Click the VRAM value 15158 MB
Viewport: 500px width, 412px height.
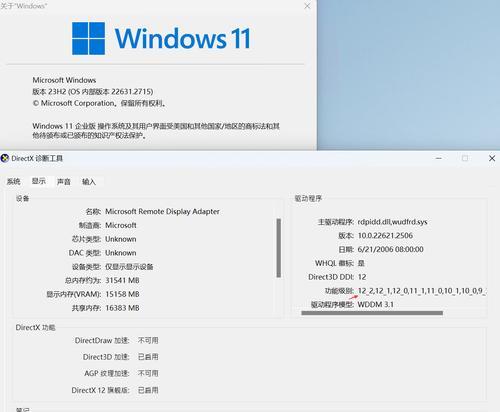click(122, 294)
